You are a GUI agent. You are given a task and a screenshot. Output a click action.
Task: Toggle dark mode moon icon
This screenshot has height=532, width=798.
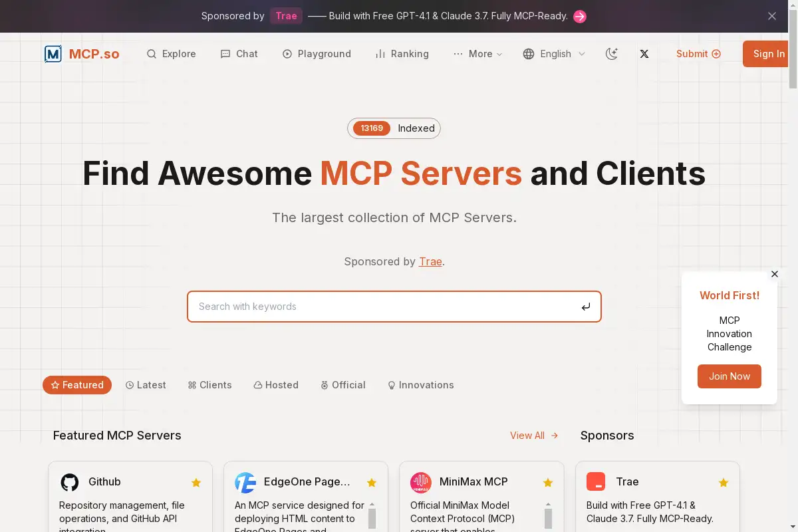[x=612, y=54]
